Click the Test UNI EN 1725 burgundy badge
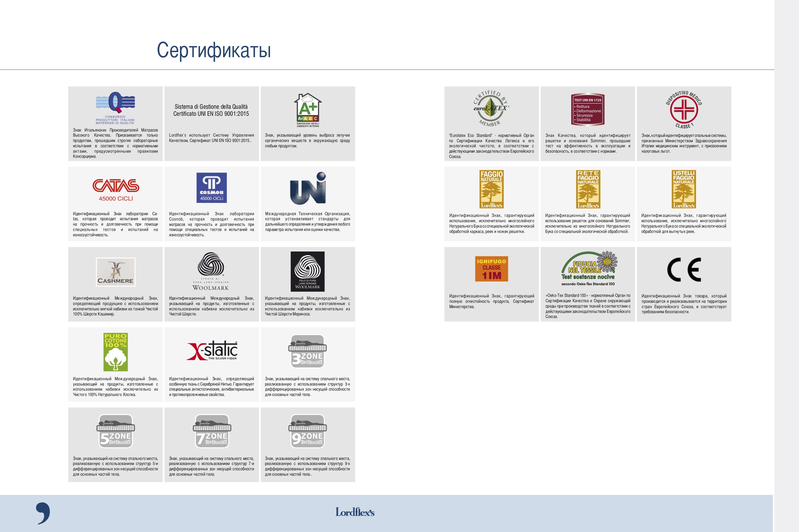 coord(588,110)
